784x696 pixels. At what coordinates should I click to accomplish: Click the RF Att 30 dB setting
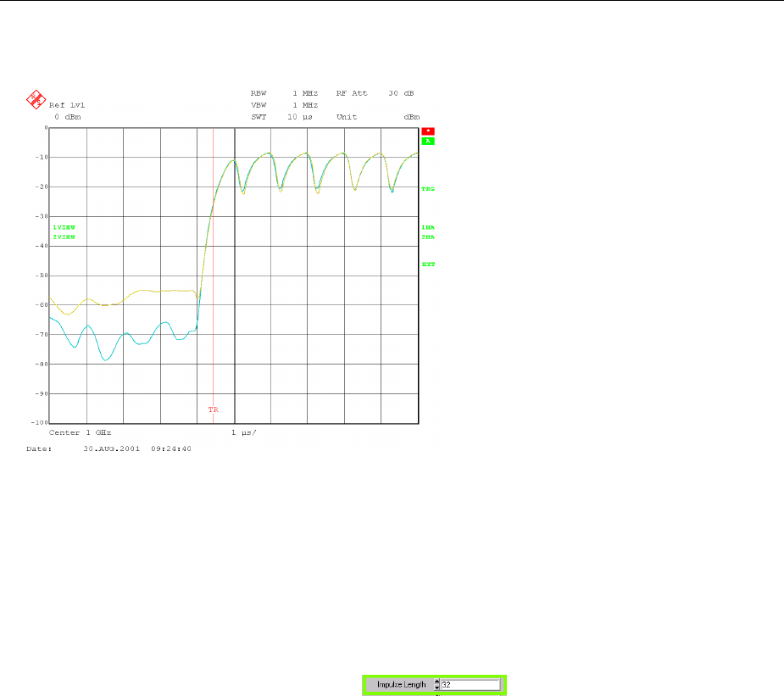tap(375, 93)
